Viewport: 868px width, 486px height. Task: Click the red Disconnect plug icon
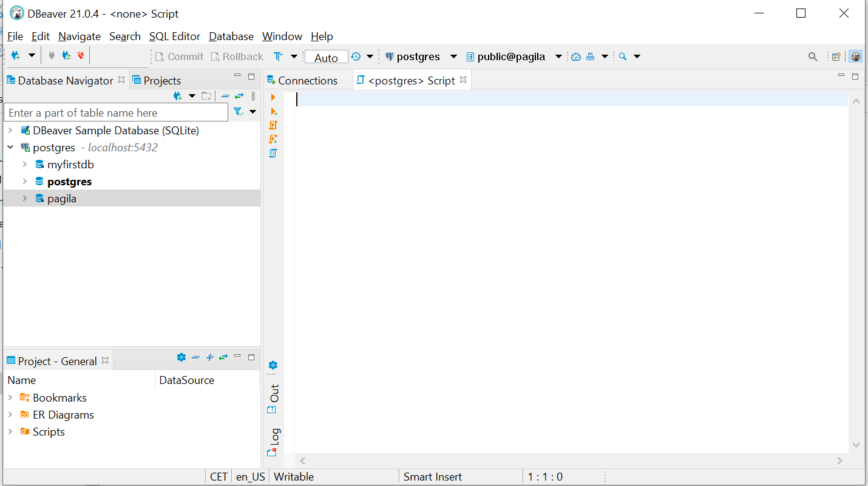tap(81, 56)
